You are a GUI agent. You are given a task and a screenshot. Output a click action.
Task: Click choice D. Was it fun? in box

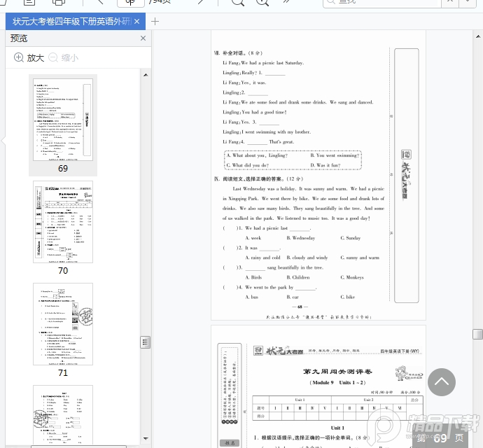pyautogui.click(x=325, y=165)
